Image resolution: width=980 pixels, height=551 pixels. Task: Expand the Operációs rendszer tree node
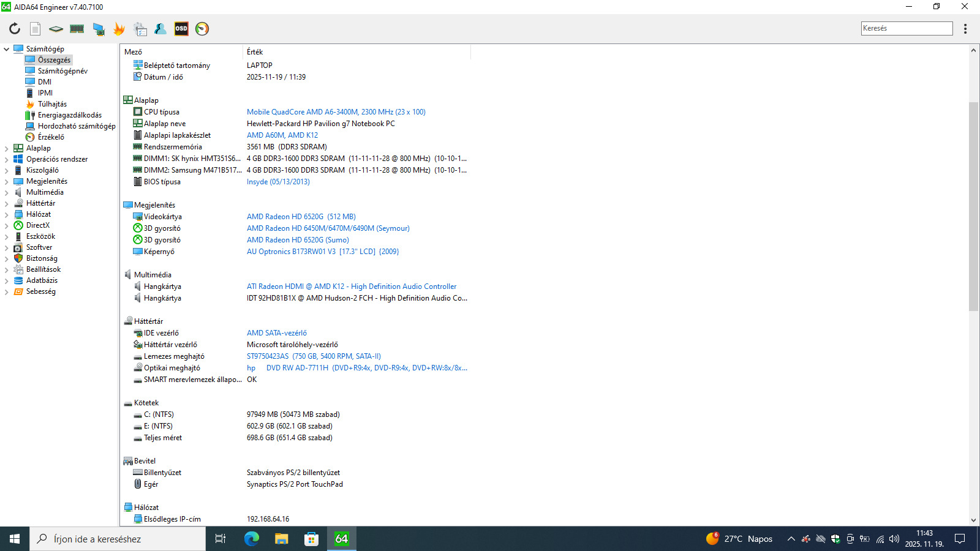point(7,159)
